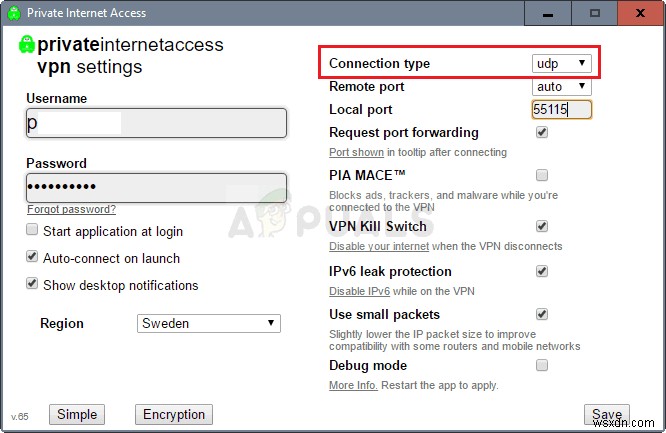Save the VPN settings

click(x=606, y=414)
